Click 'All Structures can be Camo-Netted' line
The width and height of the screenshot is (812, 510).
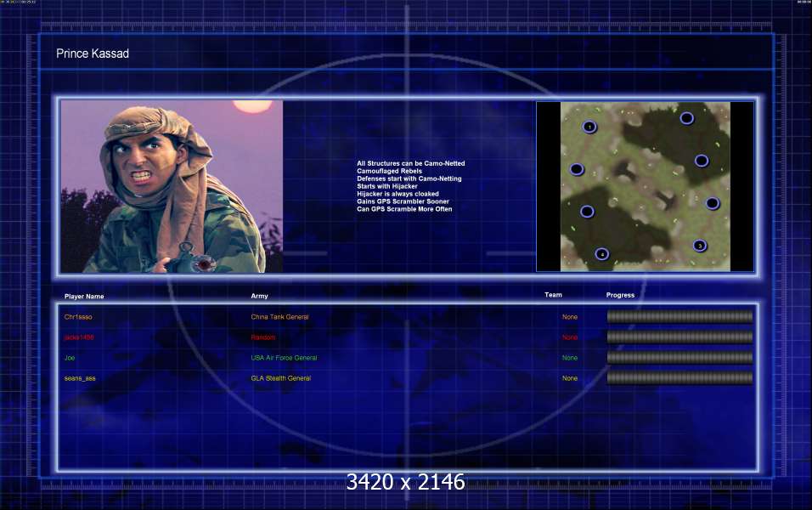coord(410,163)
